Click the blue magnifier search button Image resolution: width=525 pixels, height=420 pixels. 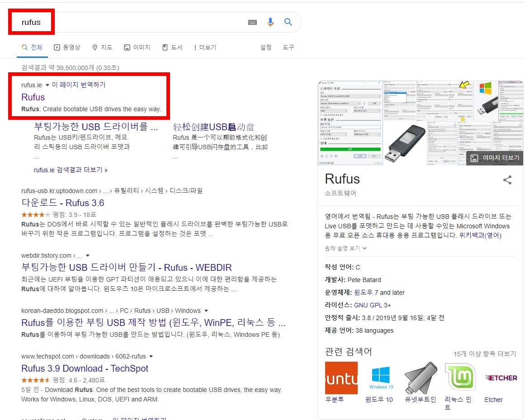tap(288, 22)
